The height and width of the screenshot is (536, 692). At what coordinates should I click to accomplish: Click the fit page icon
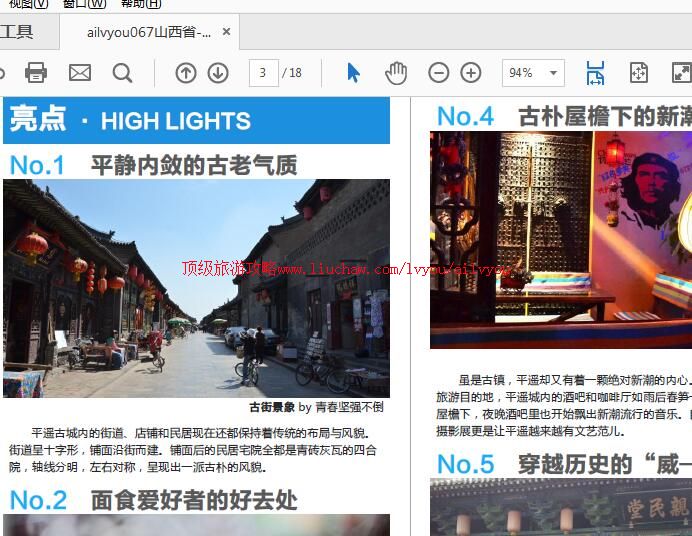(638, 72)
